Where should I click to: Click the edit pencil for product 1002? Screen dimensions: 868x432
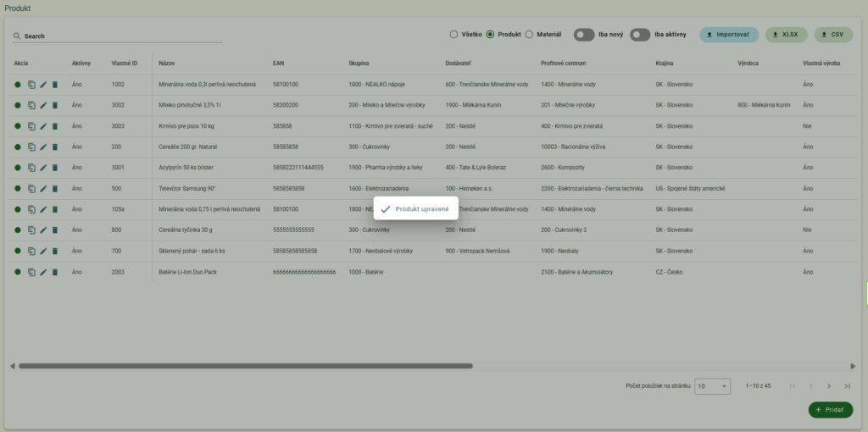43,85
